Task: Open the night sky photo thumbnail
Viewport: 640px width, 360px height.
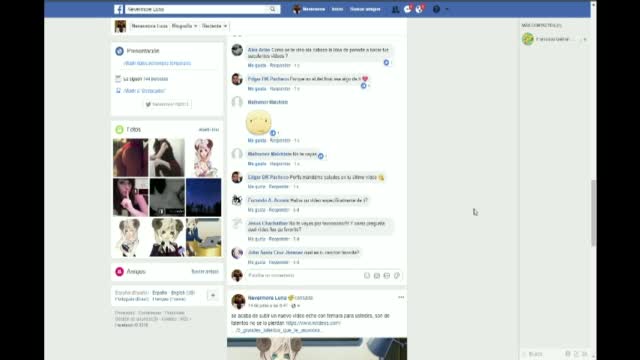Action: pos(203,197)
